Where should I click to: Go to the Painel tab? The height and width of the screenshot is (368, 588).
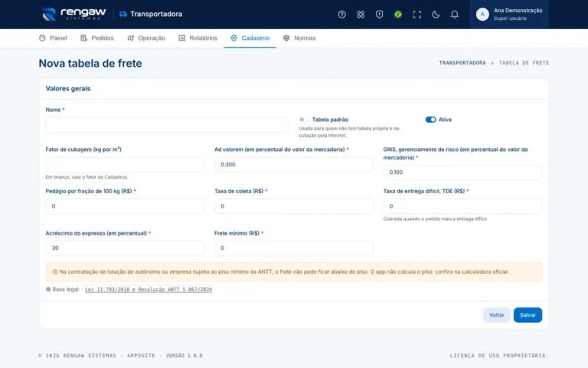[x=53, y=38]
